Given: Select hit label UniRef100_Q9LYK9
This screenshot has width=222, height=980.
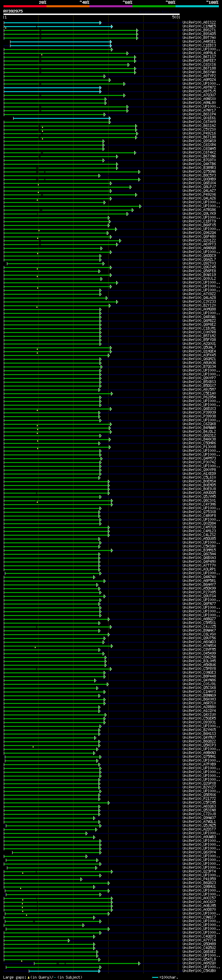Looking at the screenshot, I should (199, 214).
